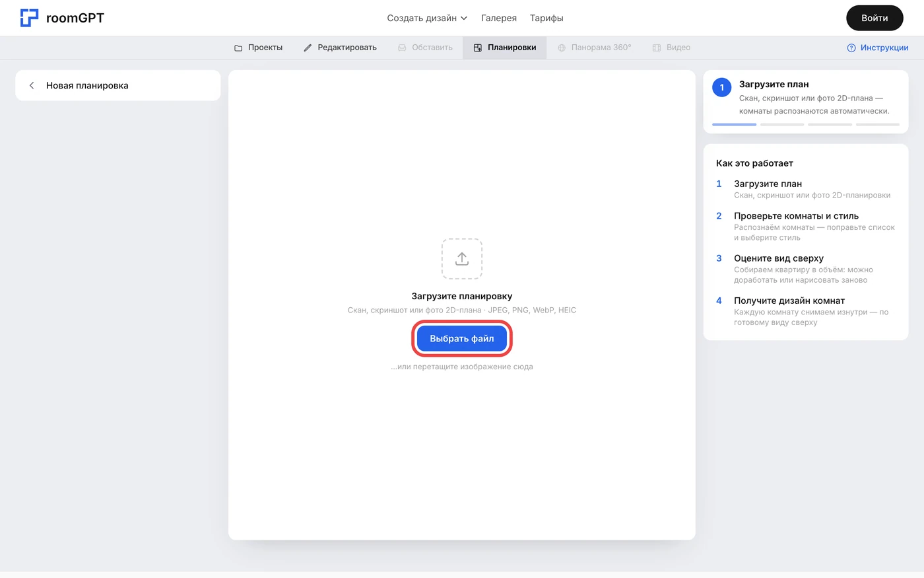Image resolution: width=924 pixels, height=578 pixels.
Task: Click the film icon beside Видео
Action: (657, 48)
